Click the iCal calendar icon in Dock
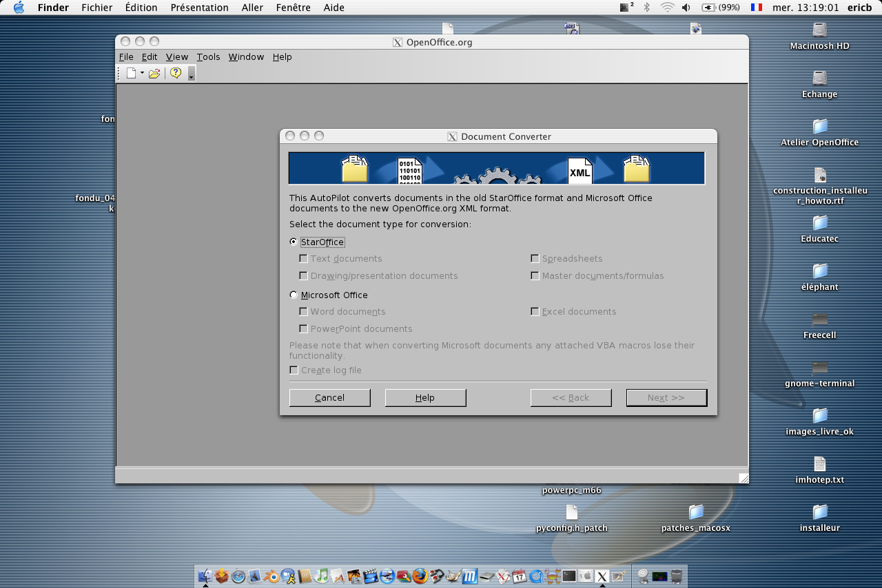 (x=520, y=576)
